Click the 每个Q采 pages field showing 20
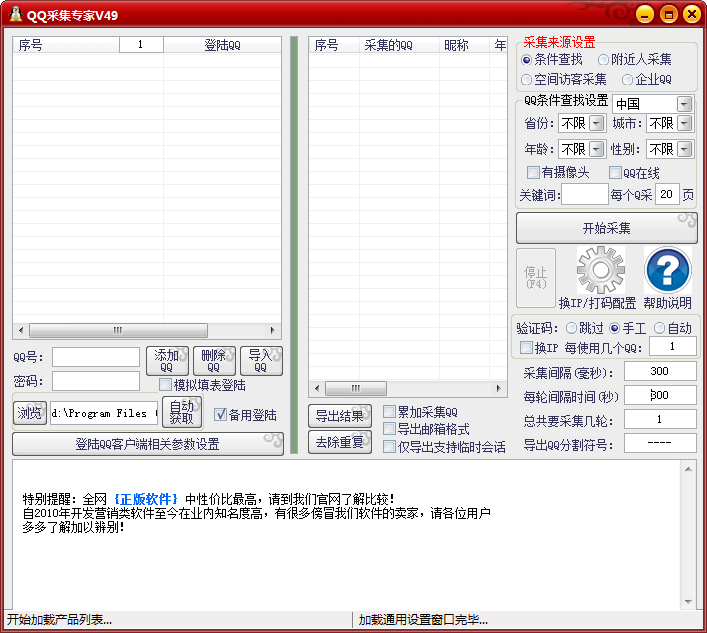 tap(667, 194)
